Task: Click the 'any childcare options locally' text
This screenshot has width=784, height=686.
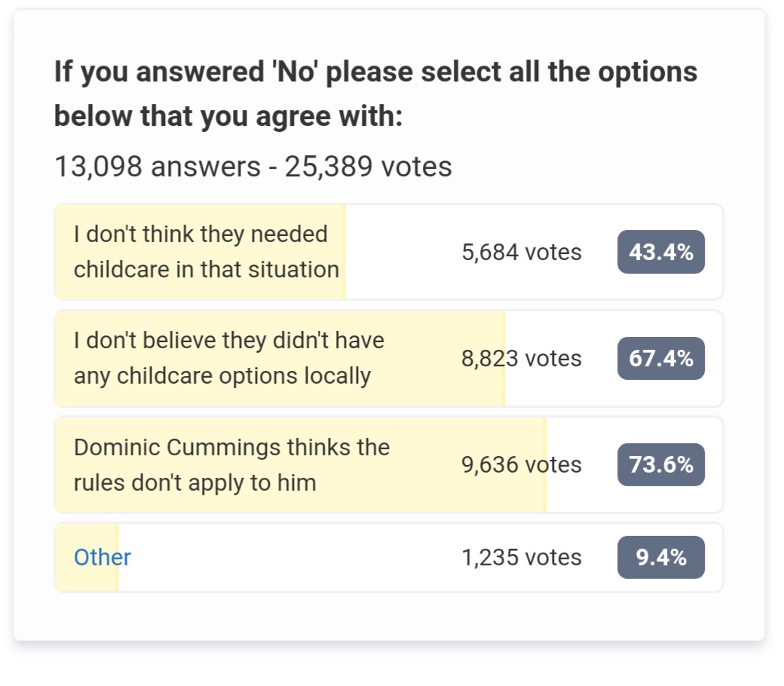Action: point(222,376)
